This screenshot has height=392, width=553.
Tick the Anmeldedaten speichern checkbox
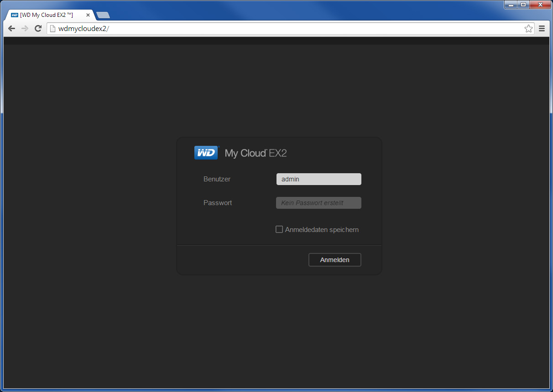(x=279, y=229)
